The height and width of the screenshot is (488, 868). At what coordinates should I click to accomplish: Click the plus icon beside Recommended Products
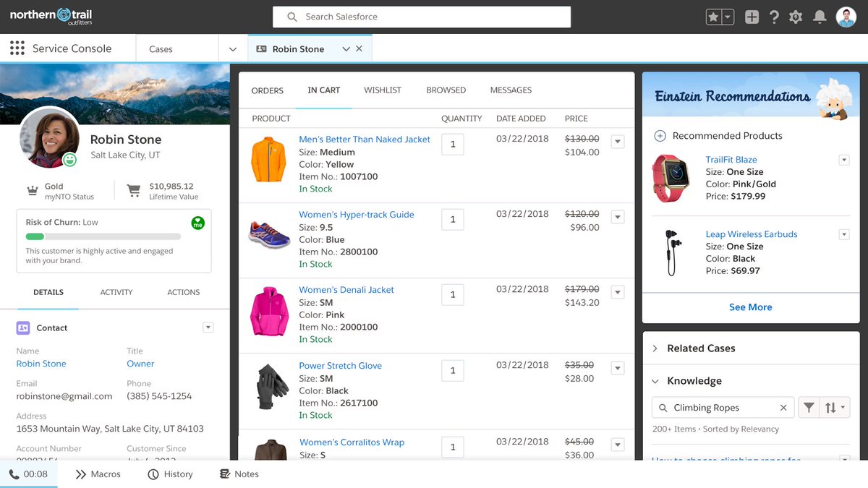(660, 136)
